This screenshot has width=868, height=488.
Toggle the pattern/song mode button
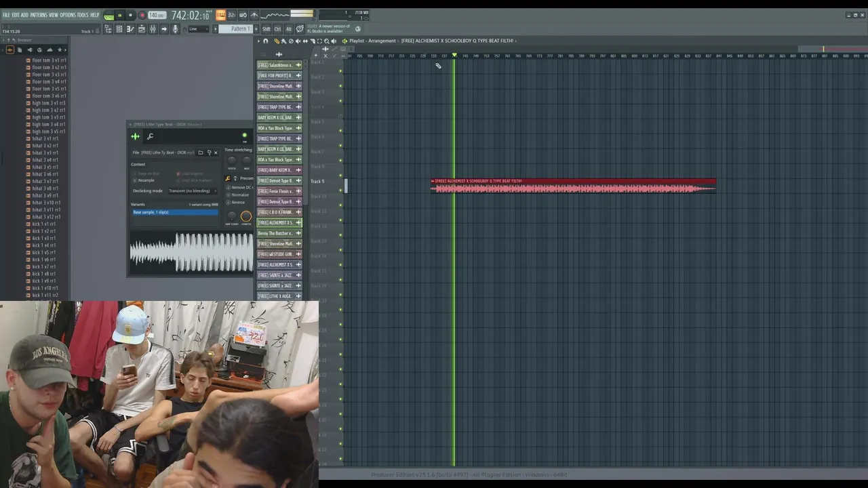click(x=108, y=16)
